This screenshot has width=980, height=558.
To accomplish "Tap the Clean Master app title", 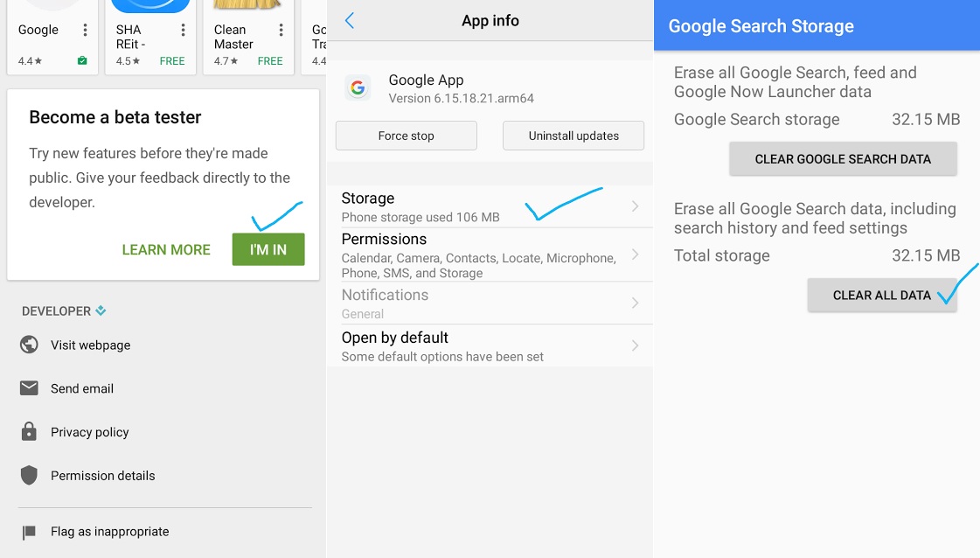I will pos(233,37).
